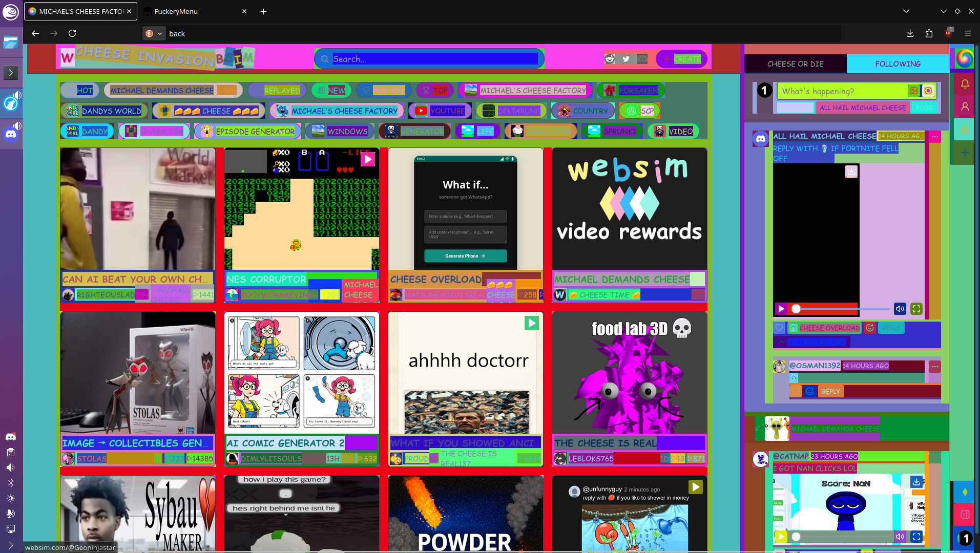The image size is (980, 553).
Task: Open the openSUSE launcher icon
Action: coord(11,11)
